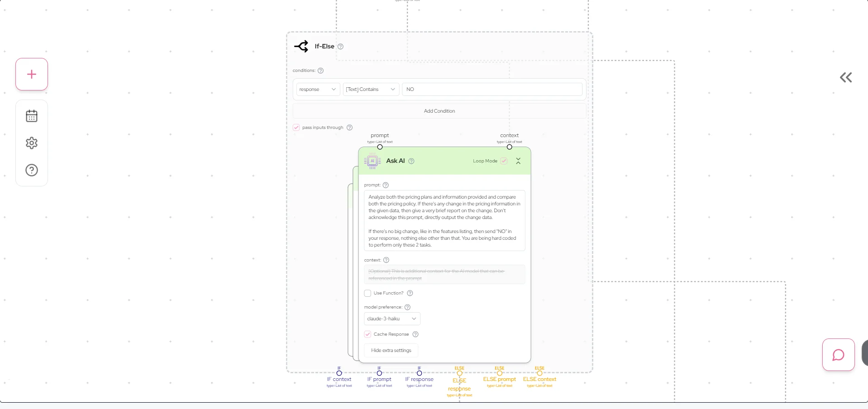
Task: Show help for the context field
Action: click(386, 260)
